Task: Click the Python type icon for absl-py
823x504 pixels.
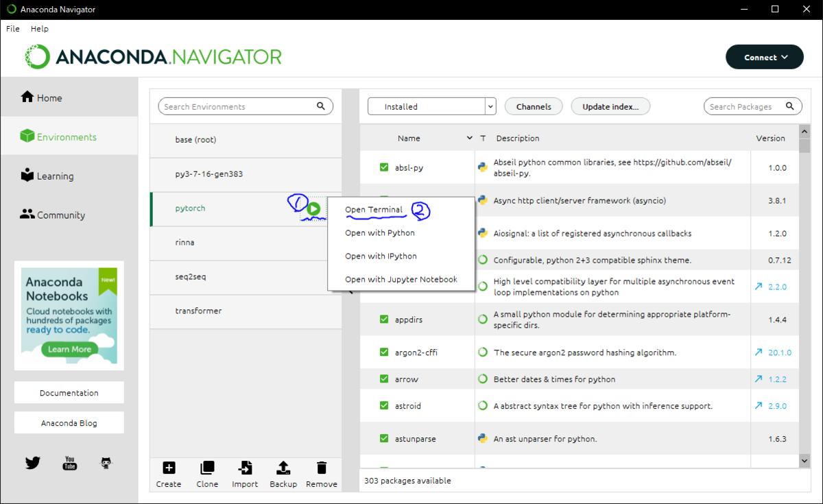Action: [483, 167]
